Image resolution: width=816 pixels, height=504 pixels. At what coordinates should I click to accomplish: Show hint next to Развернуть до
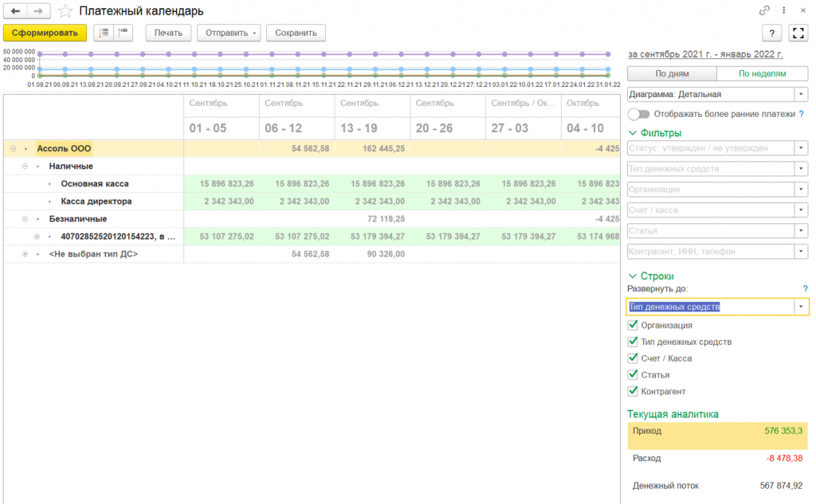pos(805,289)
